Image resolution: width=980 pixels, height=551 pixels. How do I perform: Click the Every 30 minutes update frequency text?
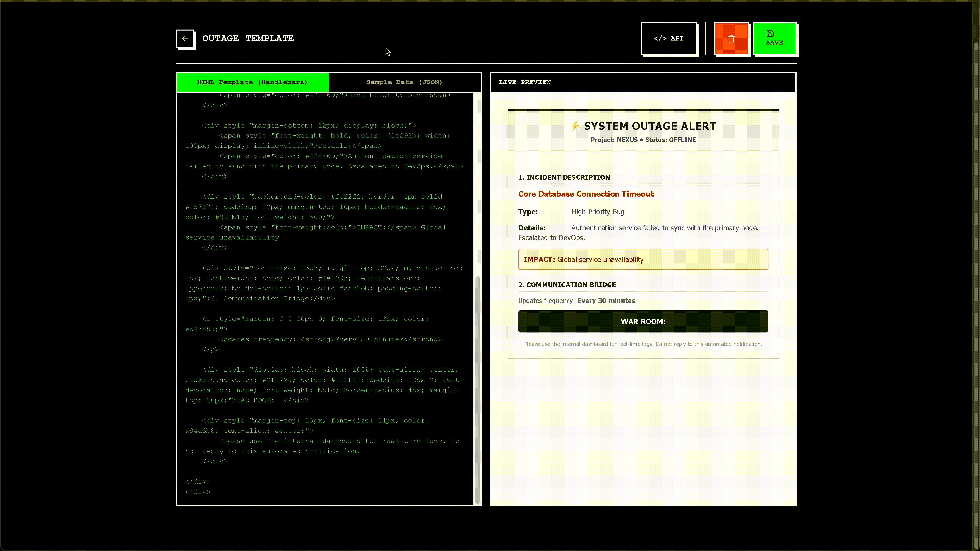606,300
